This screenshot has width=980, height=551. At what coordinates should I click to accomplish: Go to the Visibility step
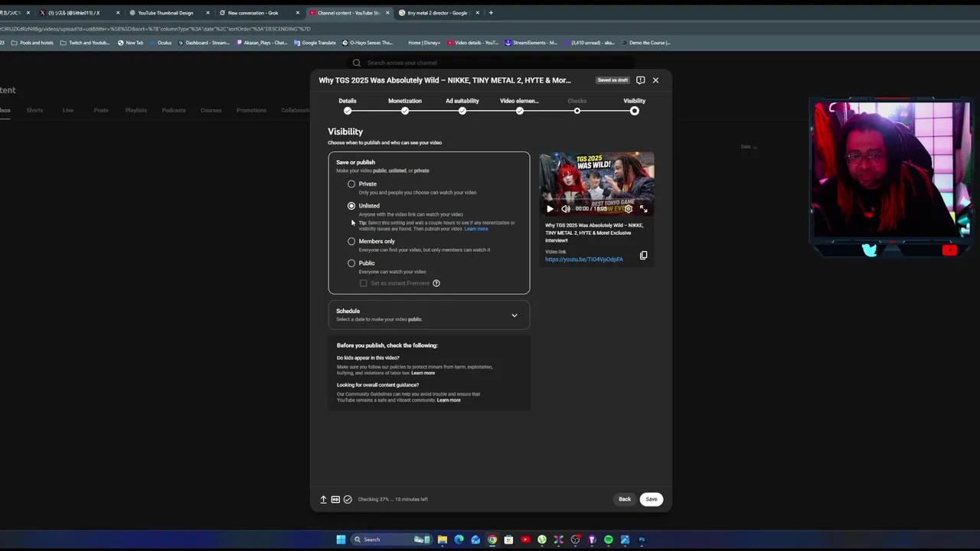click(635, 106)
